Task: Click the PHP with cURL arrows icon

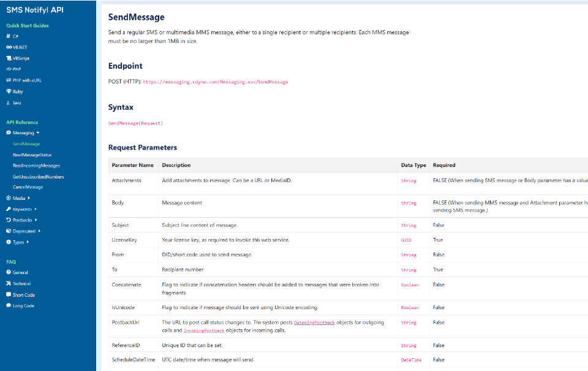Action: 9,80
